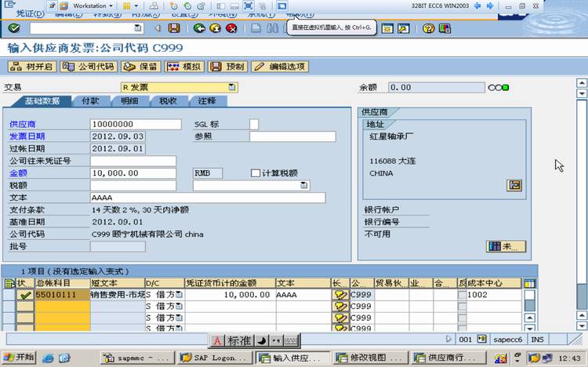Click the Customize local layout icon
588x367 pixels.
click(445, 28)
